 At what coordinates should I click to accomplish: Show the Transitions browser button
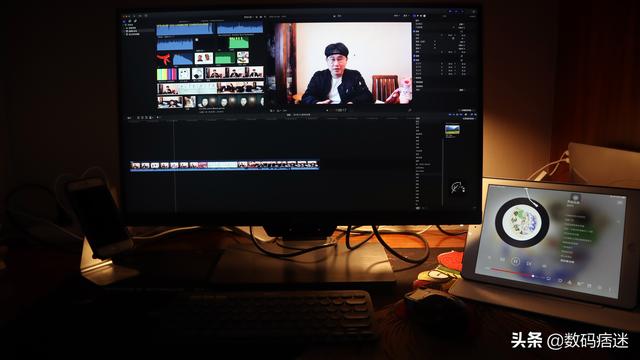point(476,114)
